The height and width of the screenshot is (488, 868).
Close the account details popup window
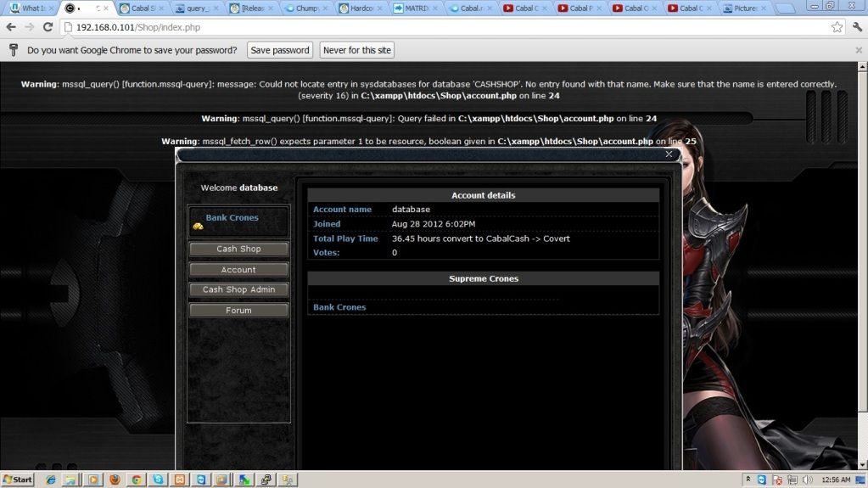[669, 154]
